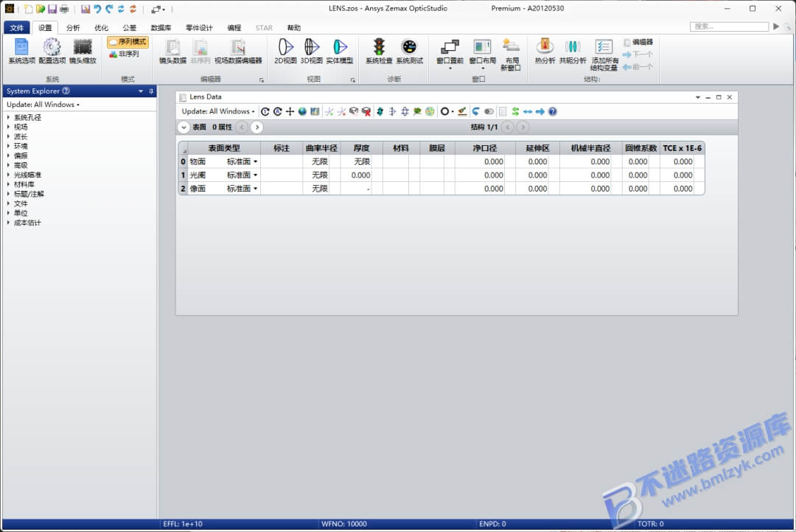The image size is (796, 532).
Task: Click the 镜头缩放 lens scale tool
Action: point(83,51)
